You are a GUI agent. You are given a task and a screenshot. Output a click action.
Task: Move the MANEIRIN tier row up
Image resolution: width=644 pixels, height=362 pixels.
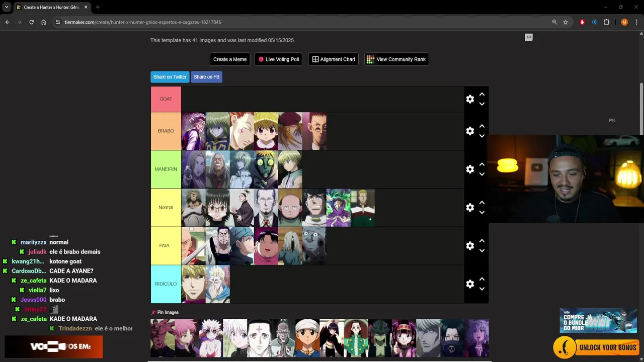tap(482, 164)
